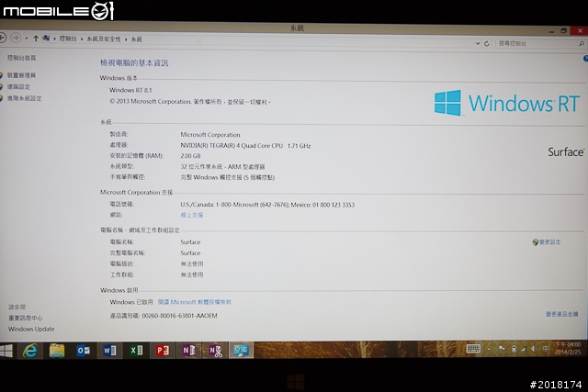Image resolution: width=588 pixels, height=392 pixels.
Task: Open Internet Explorer from the taskbar
Action: tap(30, 351)
